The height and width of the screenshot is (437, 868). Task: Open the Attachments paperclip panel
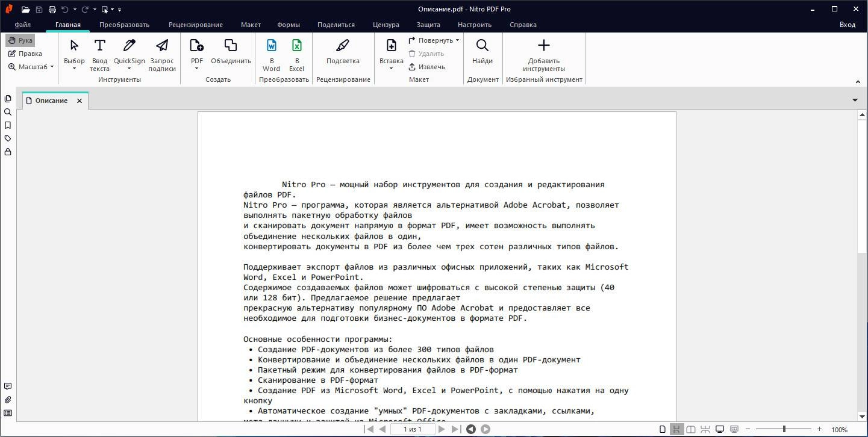coord(8,400)
